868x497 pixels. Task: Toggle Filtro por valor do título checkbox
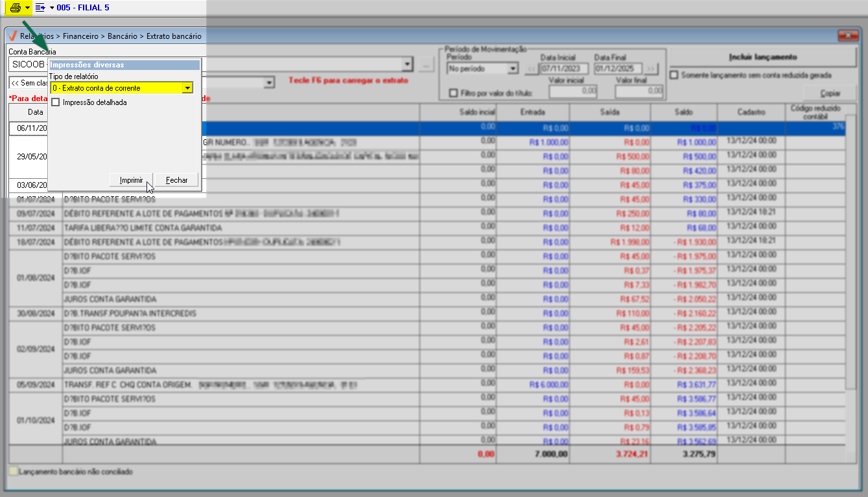[453, 93]
